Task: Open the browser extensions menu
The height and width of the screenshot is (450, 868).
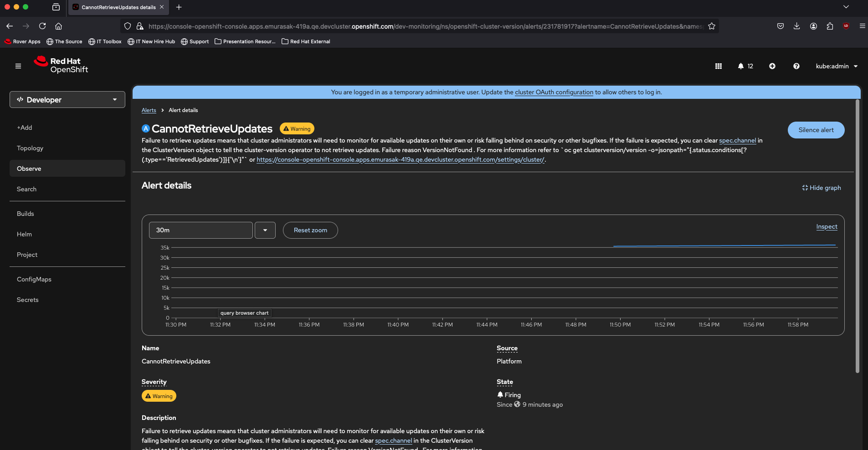Action: click(x=830, y=26)
